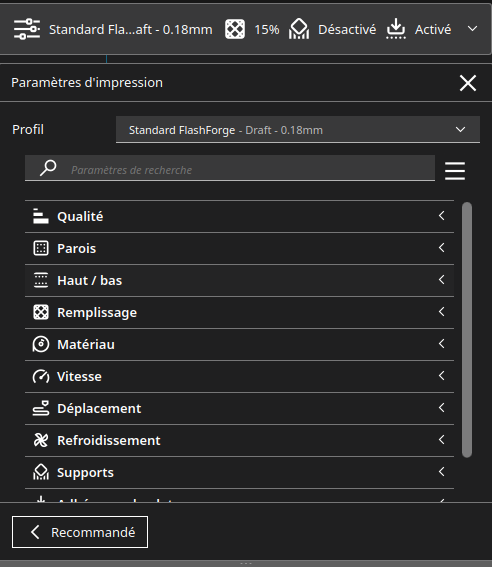Click the Vitesse speedometer icon
The height and width of the screenshot is (567, 492).
tap(41, 376)
